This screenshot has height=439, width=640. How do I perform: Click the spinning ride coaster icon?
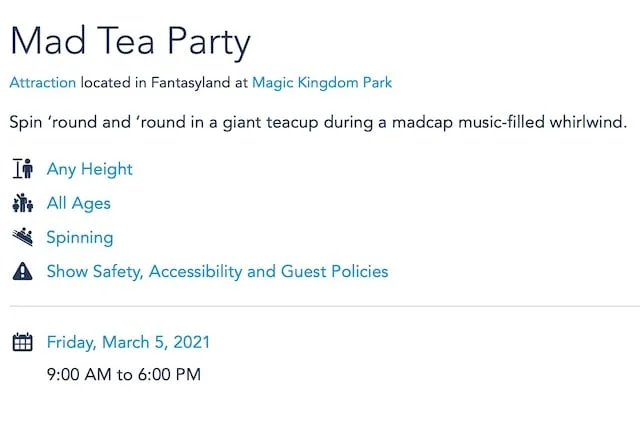pos(22,237)
